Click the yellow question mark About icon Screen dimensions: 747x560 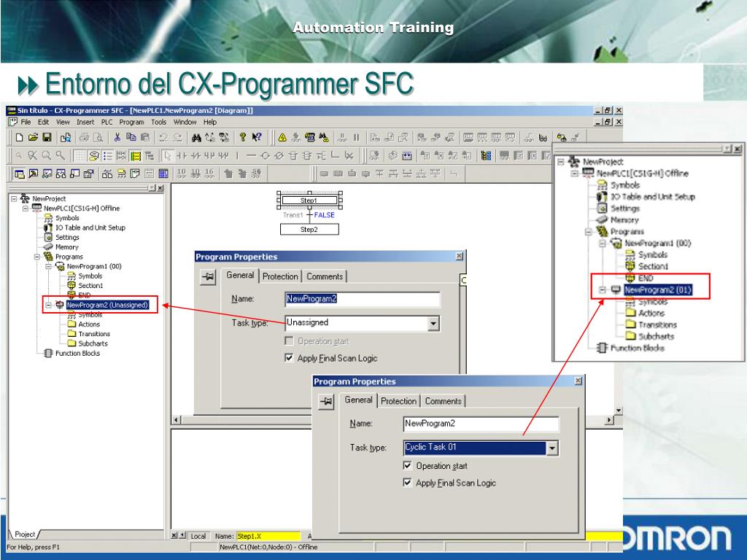click(x=242, y=138)
